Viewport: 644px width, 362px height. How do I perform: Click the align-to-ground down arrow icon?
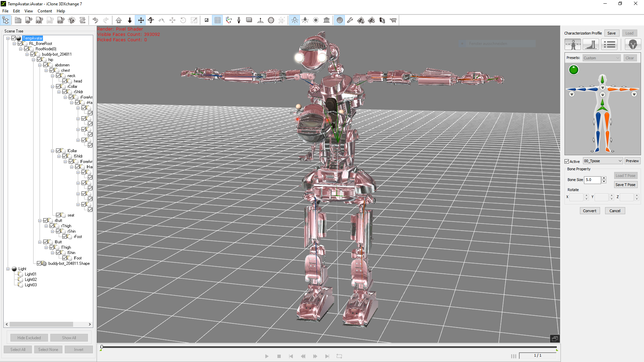[130, 20]
